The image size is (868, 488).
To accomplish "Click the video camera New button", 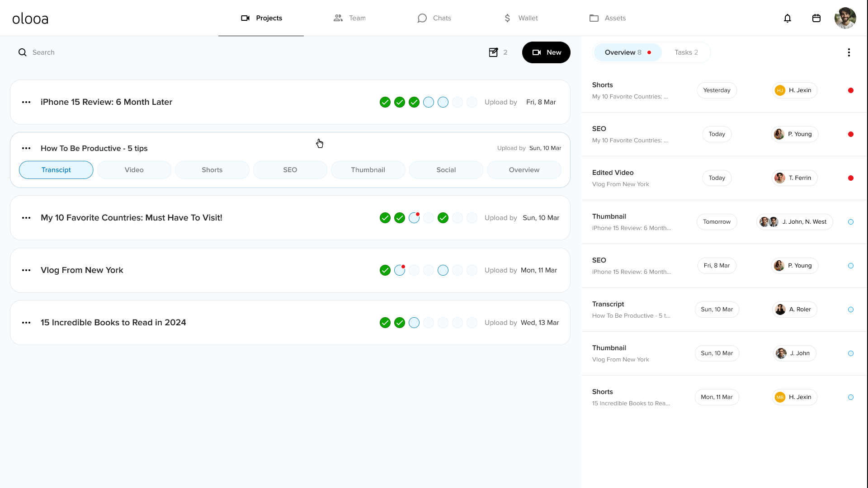I will (x=546, y=52).
